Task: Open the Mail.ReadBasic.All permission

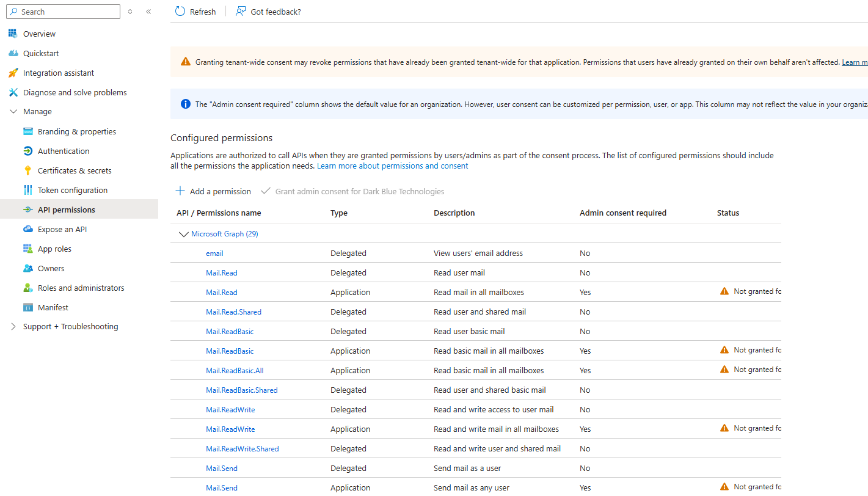Action: (x=235, y=370)
